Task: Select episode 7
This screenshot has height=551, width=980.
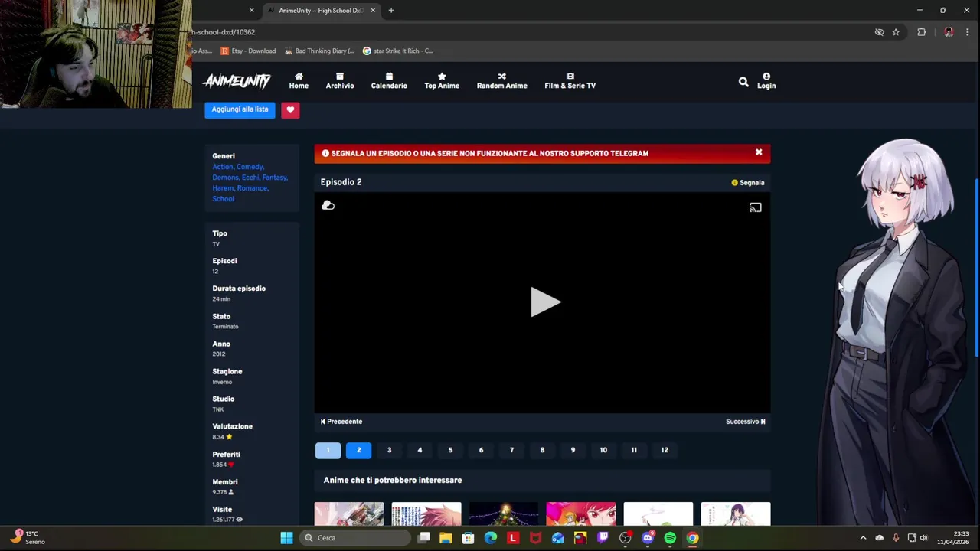Action: tap(511, 450)
